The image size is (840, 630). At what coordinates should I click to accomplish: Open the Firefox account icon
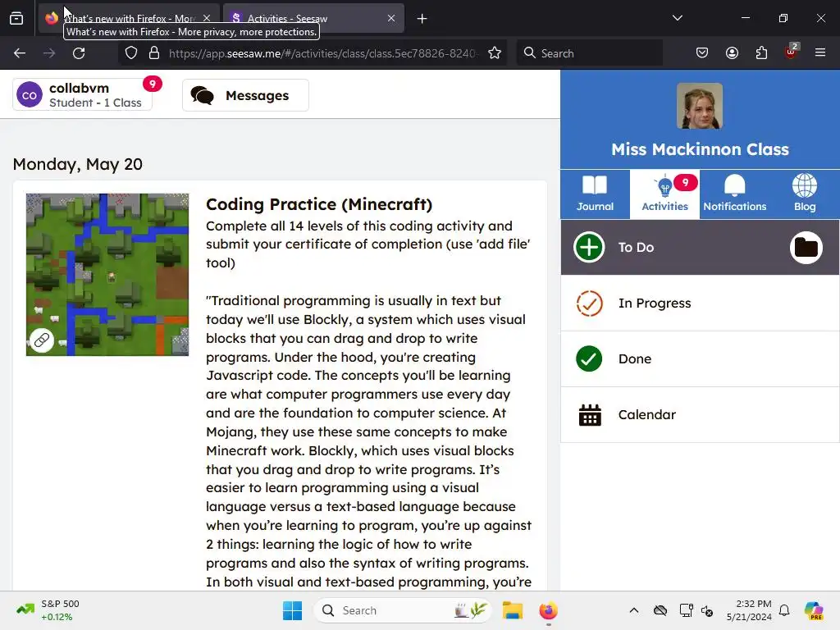732,53
